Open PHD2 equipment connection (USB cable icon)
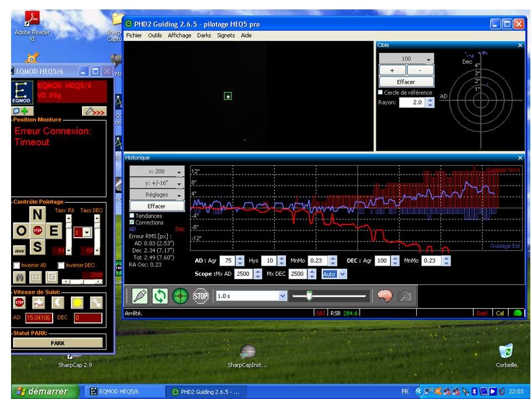Screen dimensions: 532x399 tap(140, 296)
